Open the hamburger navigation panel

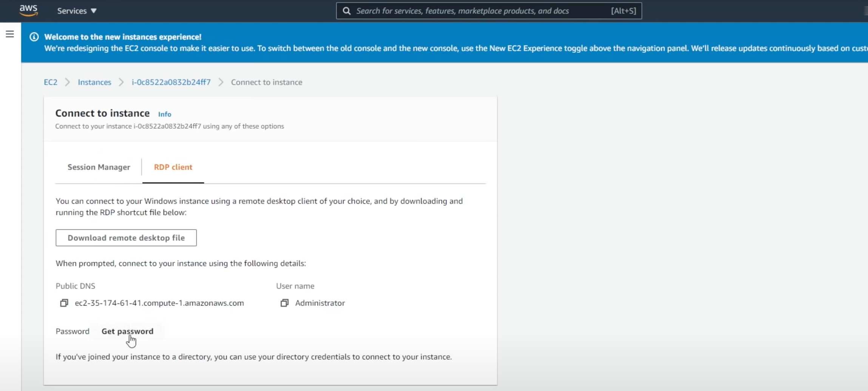10,34
